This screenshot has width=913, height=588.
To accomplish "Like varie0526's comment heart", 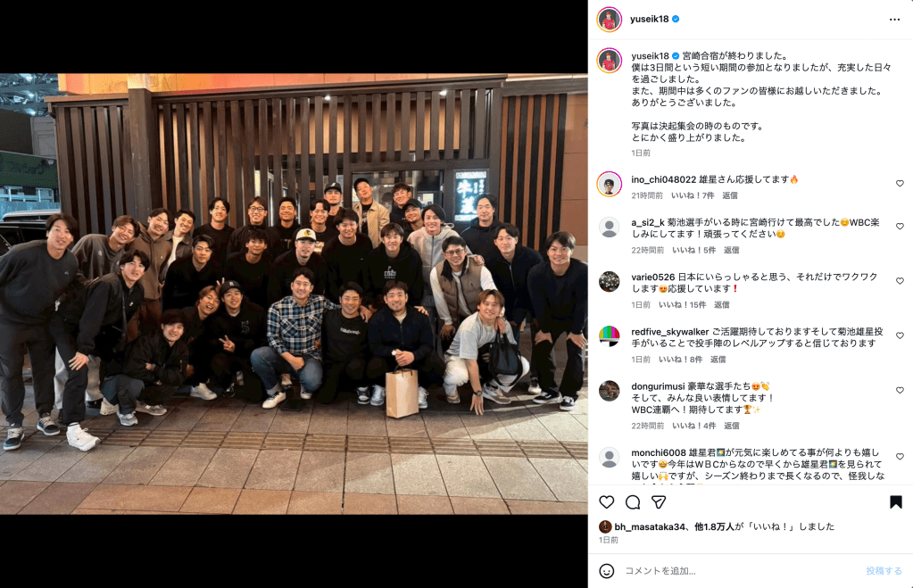I will click(x=900, y=281).
